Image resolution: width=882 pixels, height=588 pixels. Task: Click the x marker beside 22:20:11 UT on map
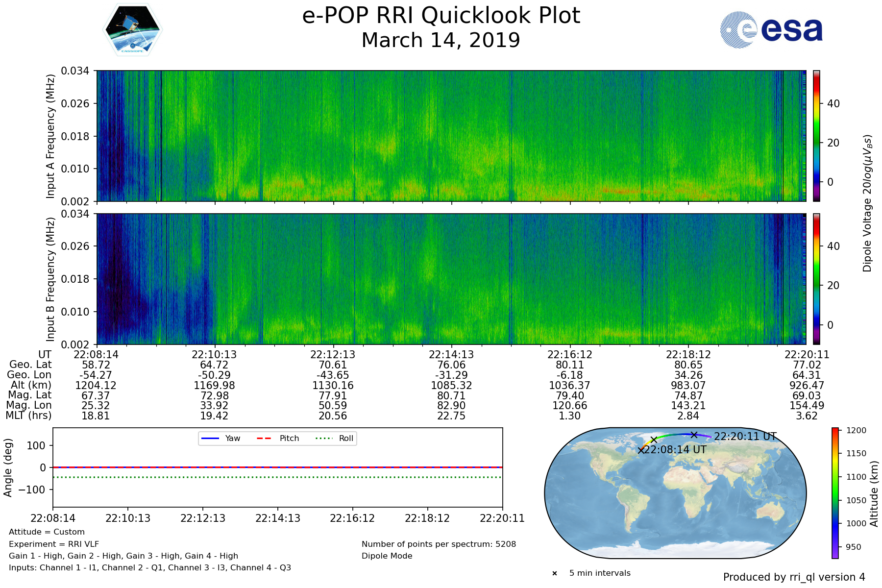[694, 435]
